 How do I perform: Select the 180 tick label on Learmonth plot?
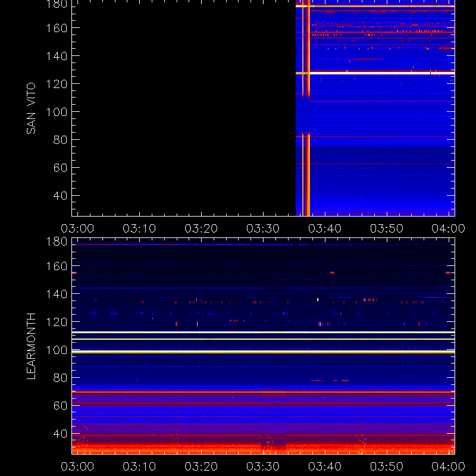[57, 242]
